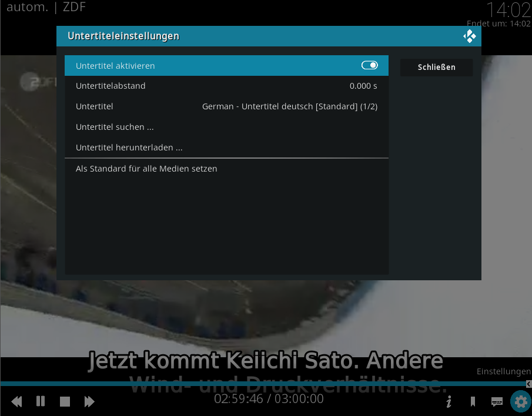Viewport: 532px width, 416px height.
Task: Open the Untertitelabstand delay setting
Action: [226, 86]
